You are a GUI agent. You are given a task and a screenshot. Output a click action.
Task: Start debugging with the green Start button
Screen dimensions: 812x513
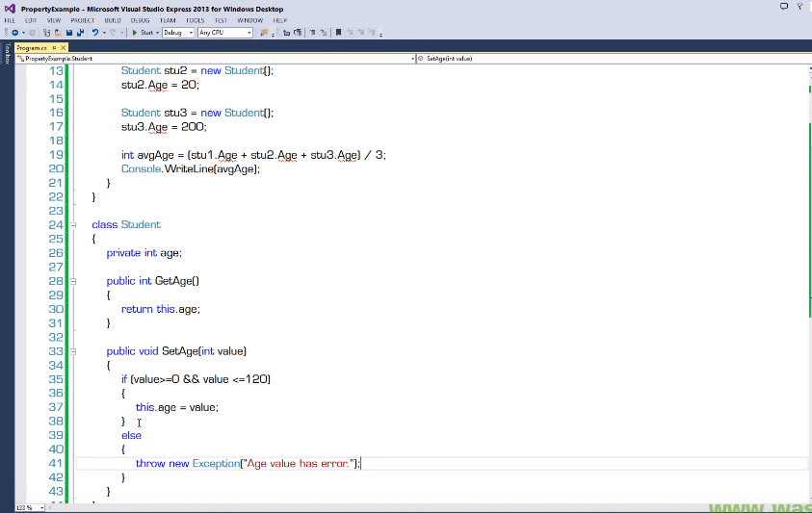[142, 33]
